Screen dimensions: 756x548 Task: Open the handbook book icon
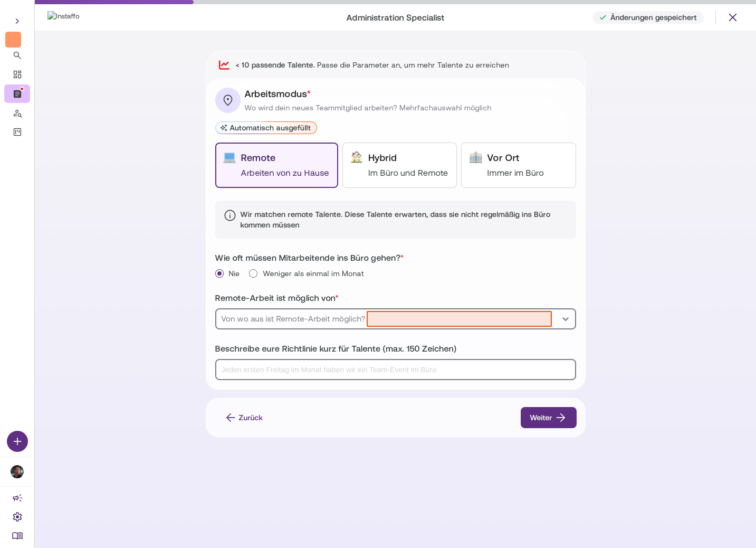[17, 536]
